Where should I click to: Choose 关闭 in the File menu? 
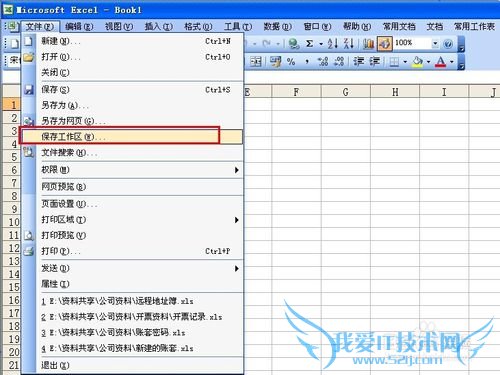coord(132,72)
